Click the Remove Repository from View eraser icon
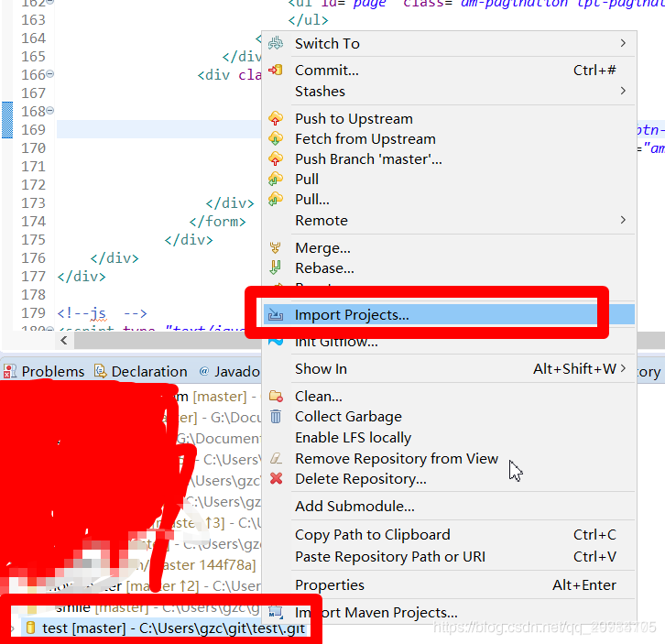This screenshot has height=644, width=665. (x=276, y=458)
